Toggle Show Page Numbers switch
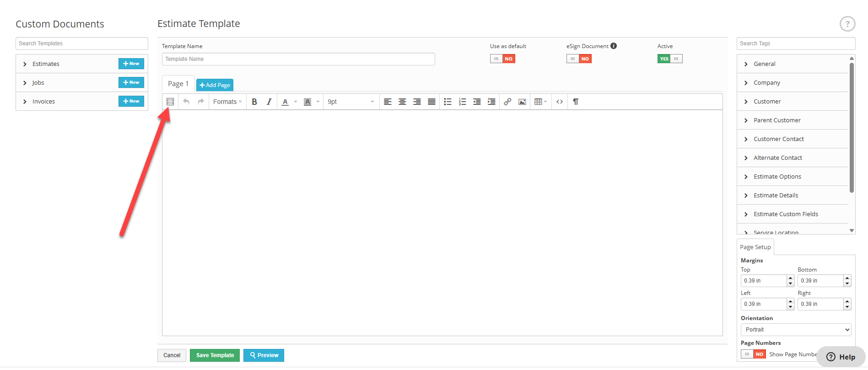 pyautogui.click(x=753, y=354)
